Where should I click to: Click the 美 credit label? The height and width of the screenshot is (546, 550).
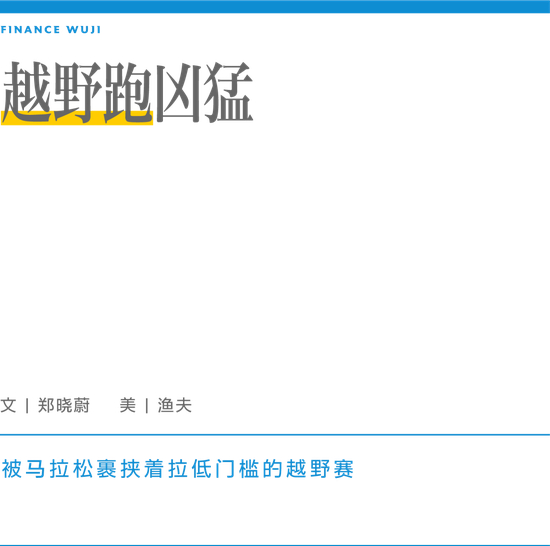(128, 405)
